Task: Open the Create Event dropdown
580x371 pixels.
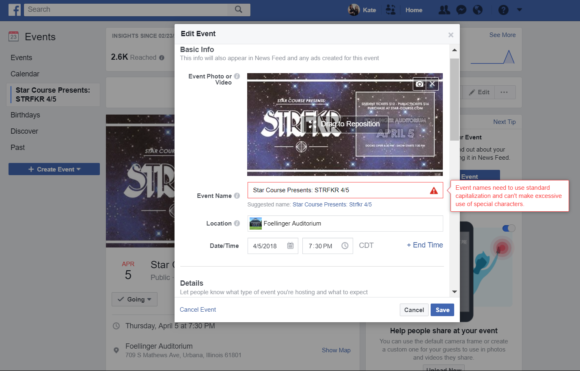Action: (54, 169)
